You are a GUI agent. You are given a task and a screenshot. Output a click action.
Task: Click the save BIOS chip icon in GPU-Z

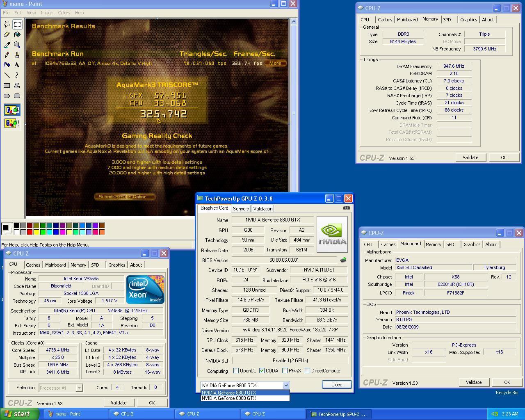[343, 260]
